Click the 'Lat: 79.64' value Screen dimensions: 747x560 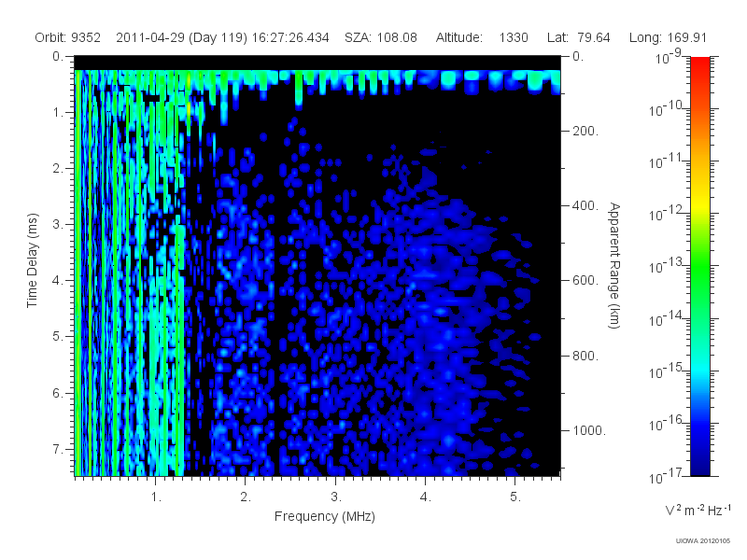(578, 37)
